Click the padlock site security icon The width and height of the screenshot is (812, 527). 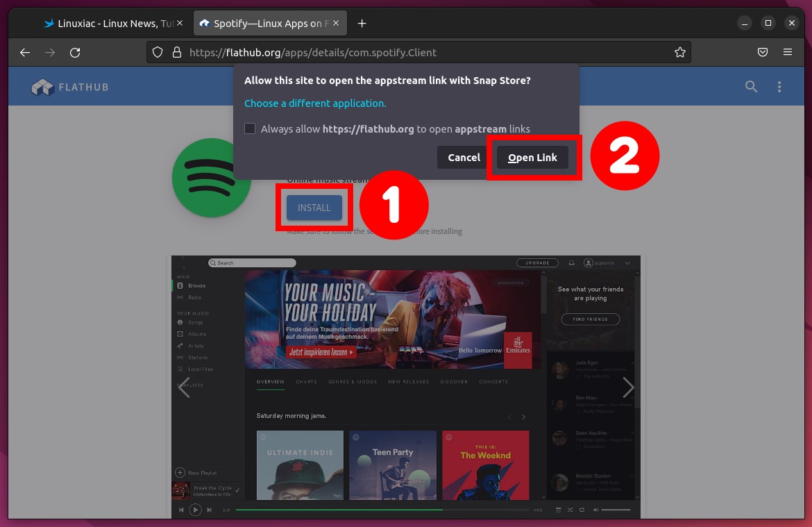(x=176, y=52)
